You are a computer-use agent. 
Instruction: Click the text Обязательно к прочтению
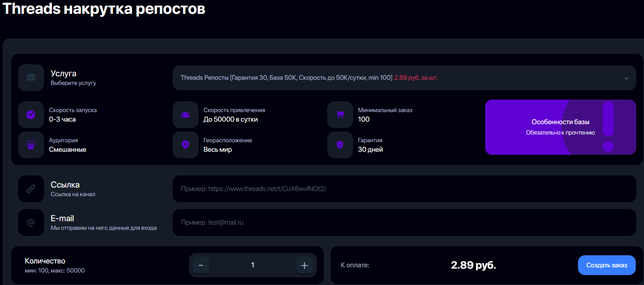tap(560, 133)
